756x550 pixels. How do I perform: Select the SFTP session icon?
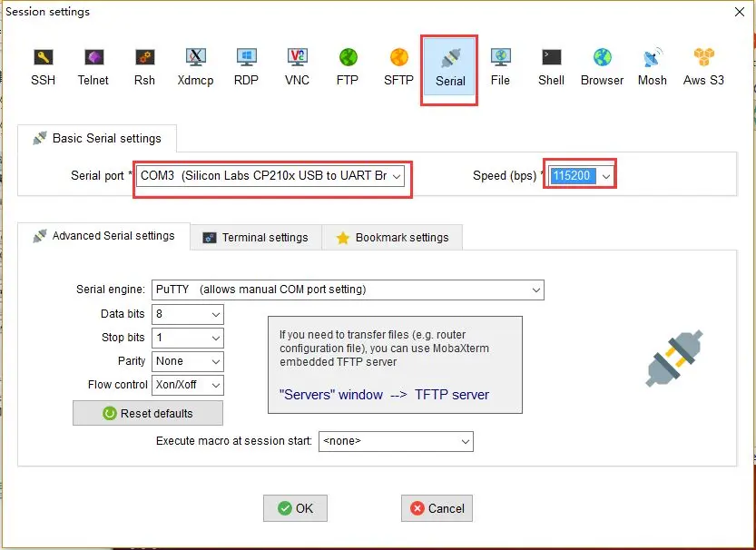click(398, 67)
